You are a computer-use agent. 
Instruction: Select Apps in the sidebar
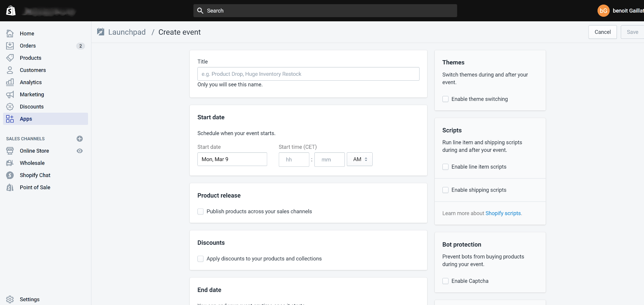(45, 119)
